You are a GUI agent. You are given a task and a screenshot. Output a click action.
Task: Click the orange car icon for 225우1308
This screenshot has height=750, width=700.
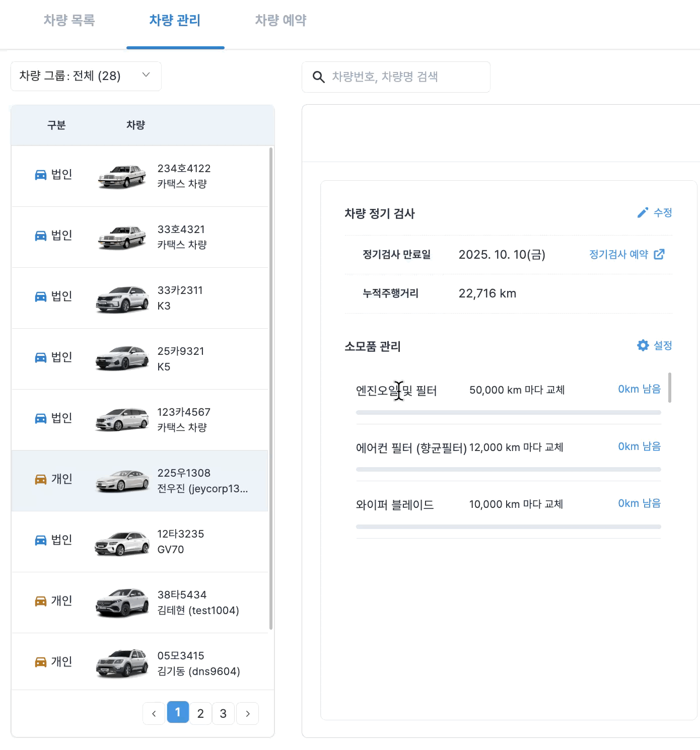41,479
